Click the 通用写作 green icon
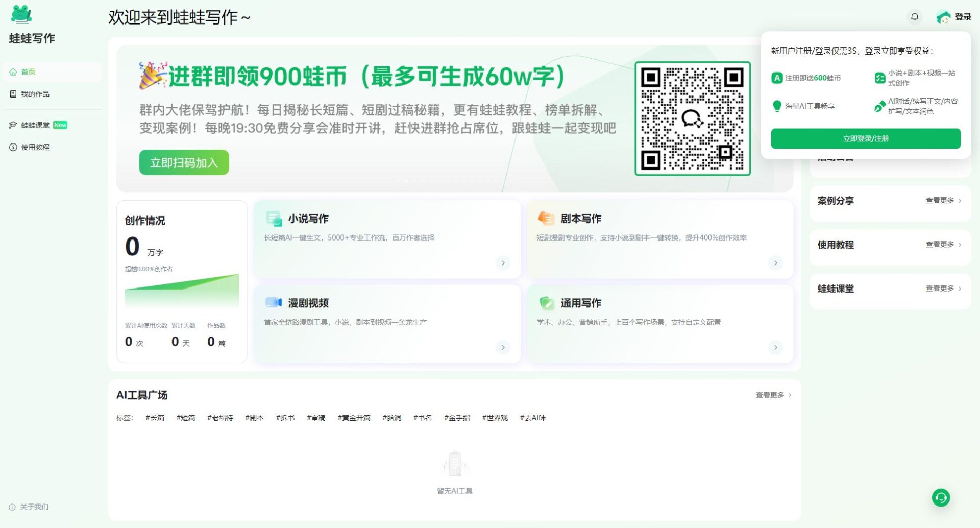This screenshot has height=528, width=980. 546,303
